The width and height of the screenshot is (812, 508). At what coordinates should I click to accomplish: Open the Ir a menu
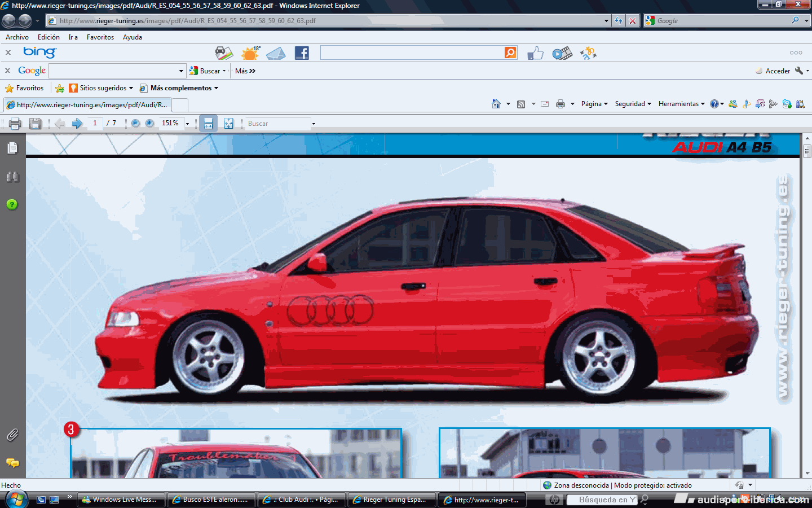[x=73, y=37]
